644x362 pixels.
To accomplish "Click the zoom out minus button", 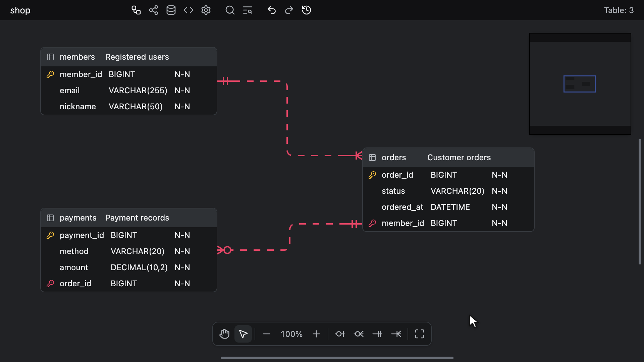I will (267, 334).
